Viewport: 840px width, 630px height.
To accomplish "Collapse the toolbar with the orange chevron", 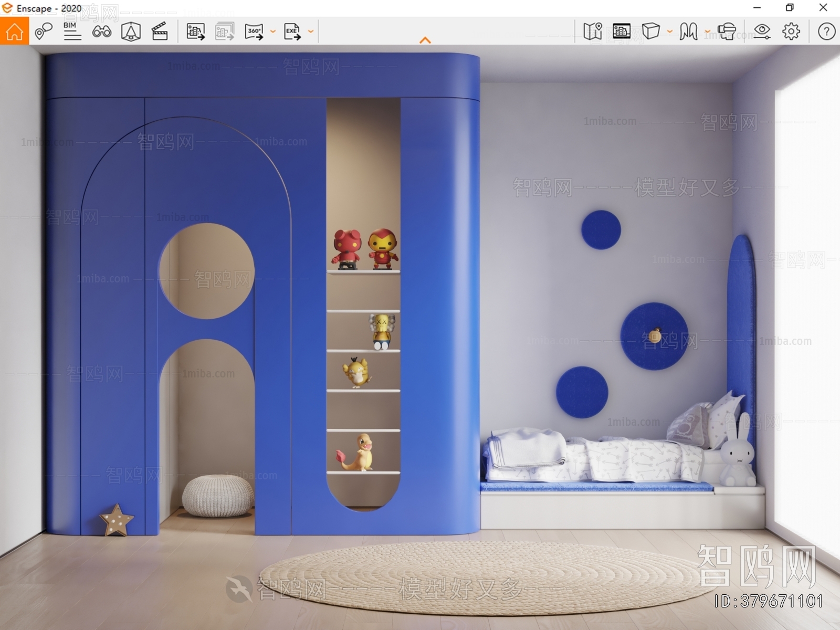I will 425,40.
